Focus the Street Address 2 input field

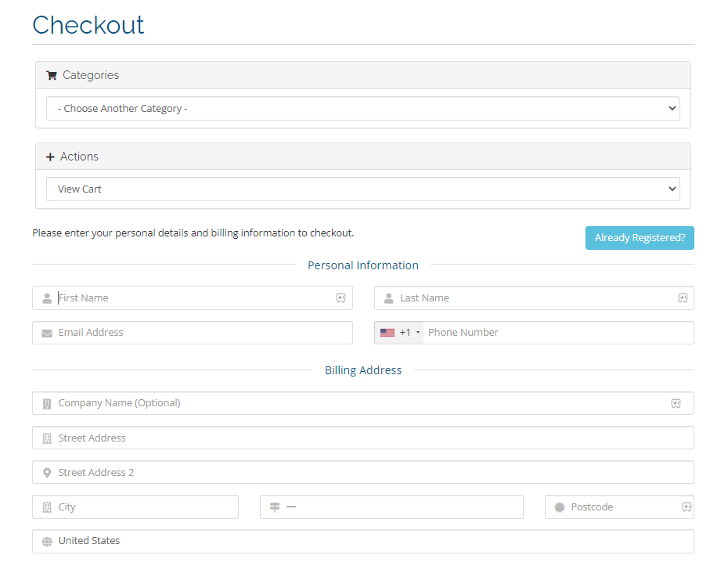pyautogui.click(x=363, y=472)
